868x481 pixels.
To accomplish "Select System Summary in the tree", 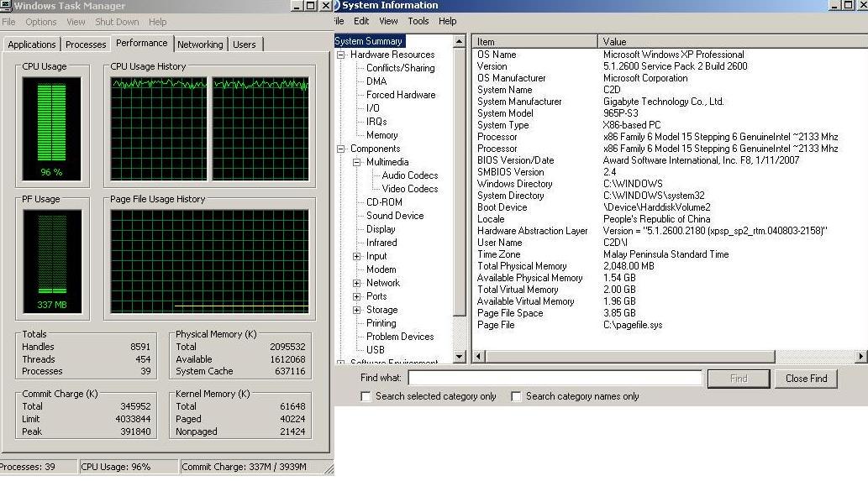I will click(x=369, y=41).
